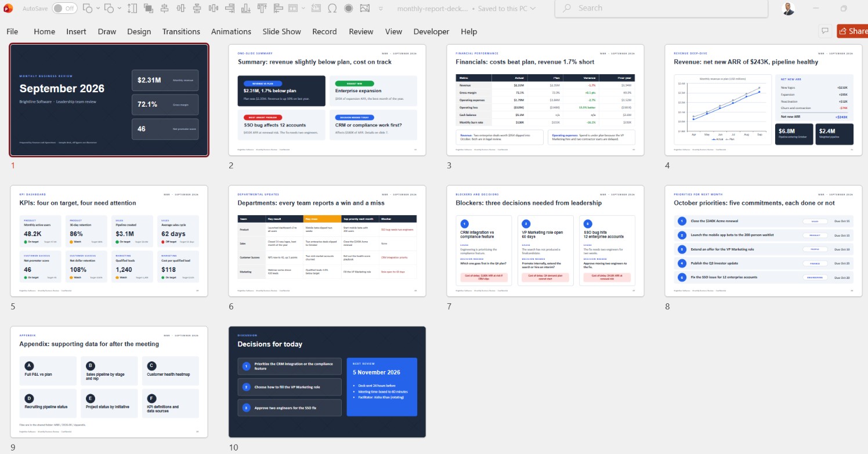
Task: Open the user account profile picture
Action: click(x=789, y=8)
